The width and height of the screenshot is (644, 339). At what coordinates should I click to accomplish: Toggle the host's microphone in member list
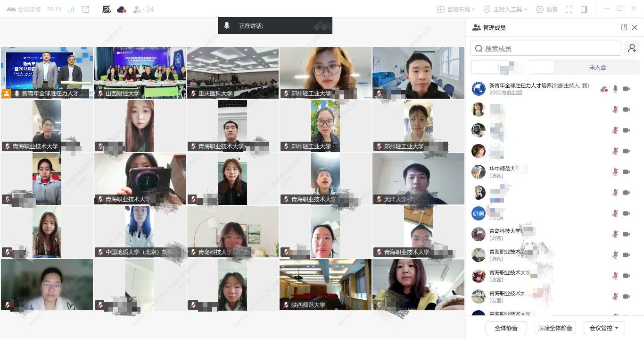615,89
